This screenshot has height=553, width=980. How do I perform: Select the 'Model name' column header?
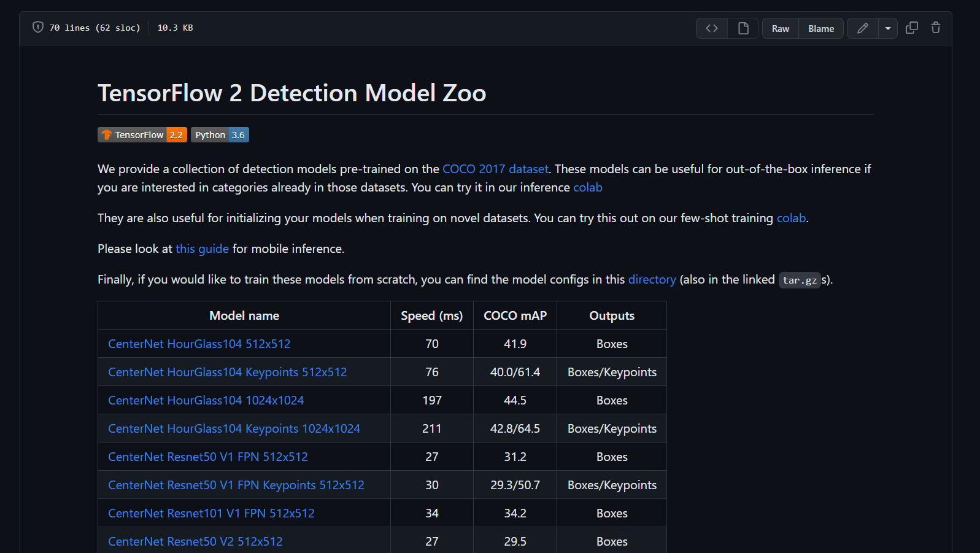[244, 315]
